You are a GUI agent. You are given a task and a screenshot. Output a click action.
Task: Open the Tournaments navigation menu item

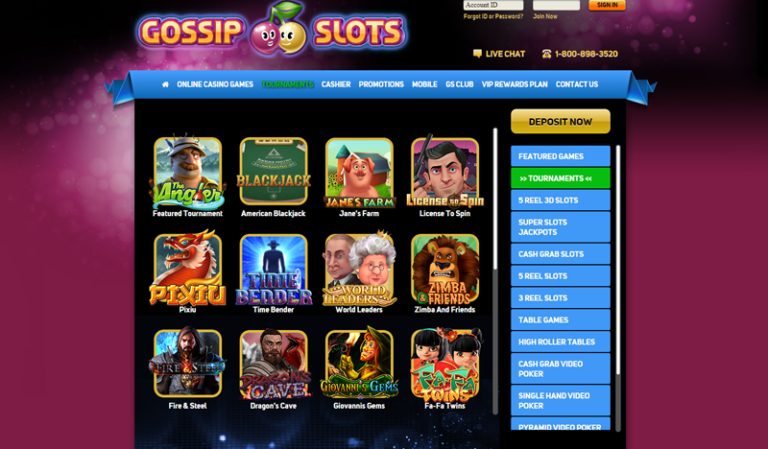[288, 84]
